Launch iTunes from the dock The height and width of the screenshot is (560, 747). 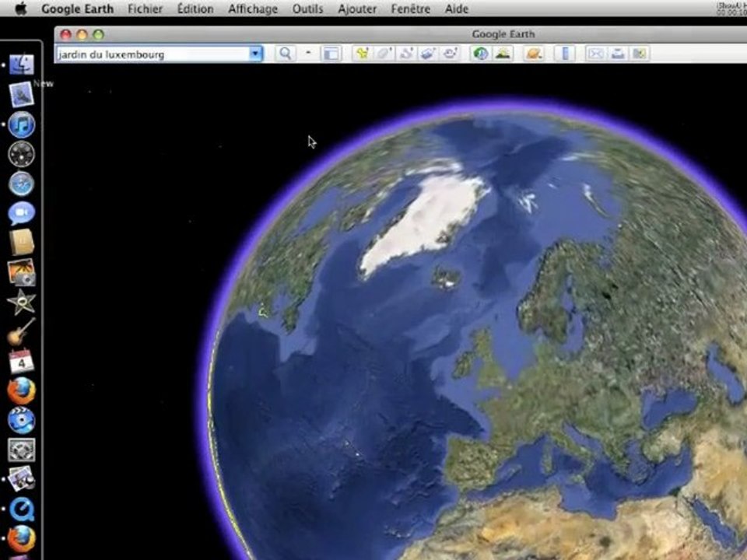coord(22,124)
